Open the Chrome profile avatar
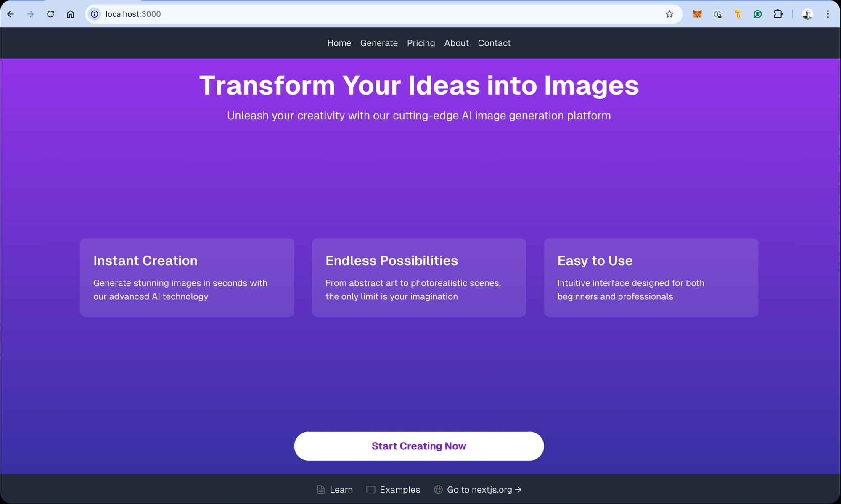841x504 pixels. tap(807, 14)
